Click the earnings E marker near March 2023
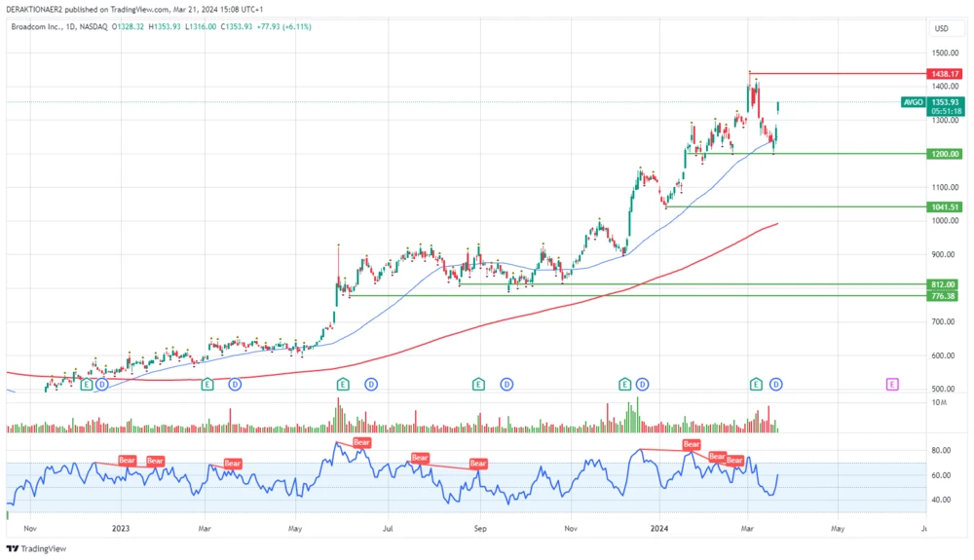Screen dimensions: 974x560 [207, 385]
